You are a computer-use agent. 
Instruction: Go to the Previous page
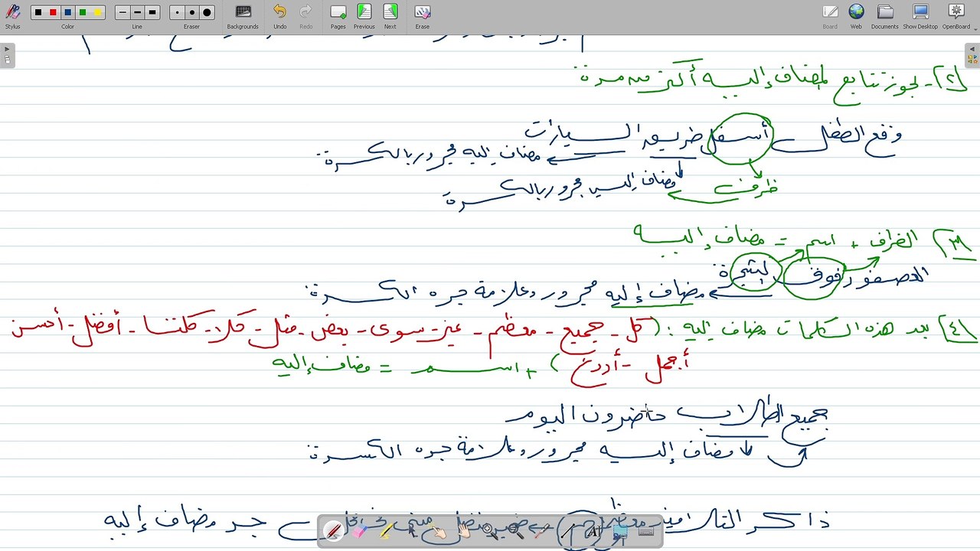(x=364, y=16)
